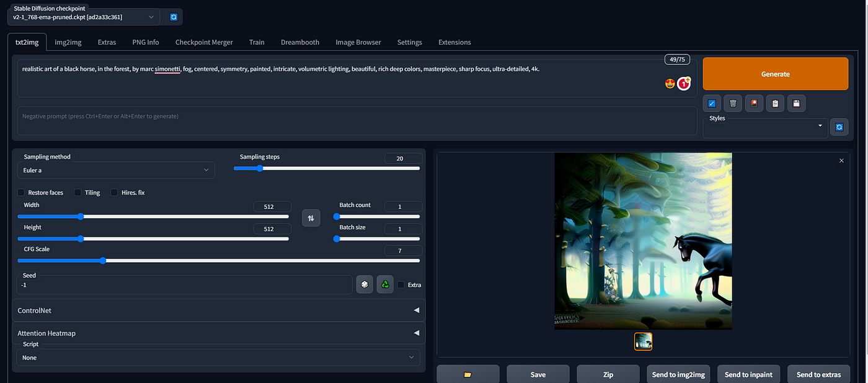Reuse last seed with recycle icon

click(x=385, y=284)
